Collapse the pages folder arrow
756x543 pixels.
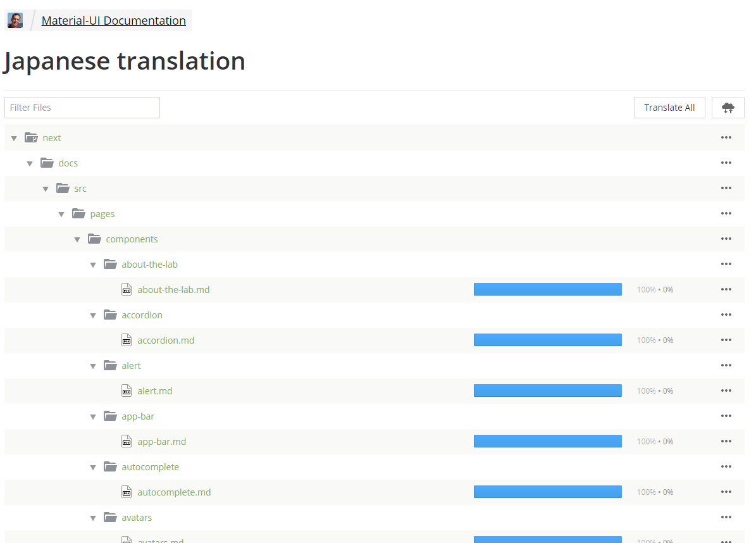coord(61,215)
